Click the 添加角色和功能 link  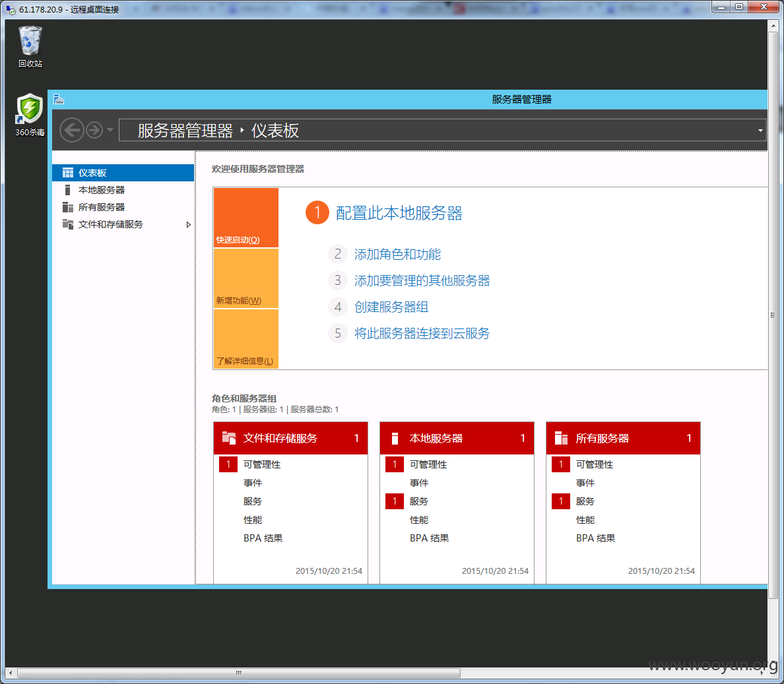click(x=397, y=255)
